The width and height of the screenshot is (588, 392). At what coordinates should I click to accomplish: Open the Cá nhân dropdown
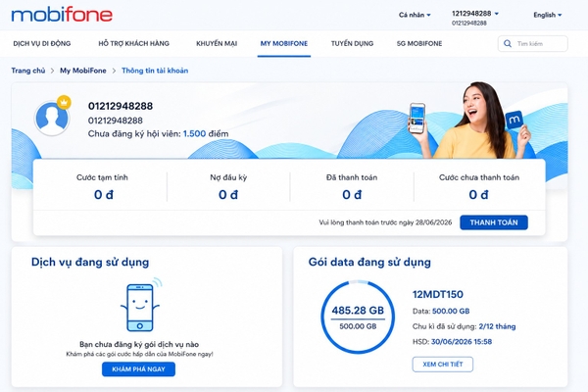click(x=415, y=15)
